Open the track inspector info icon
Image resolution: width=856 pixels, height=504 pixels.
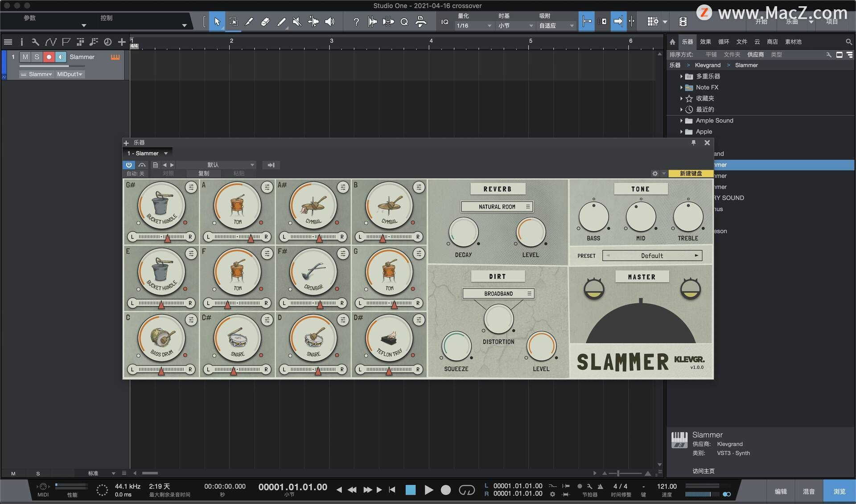pyautogui.click(x=21, y=42)
